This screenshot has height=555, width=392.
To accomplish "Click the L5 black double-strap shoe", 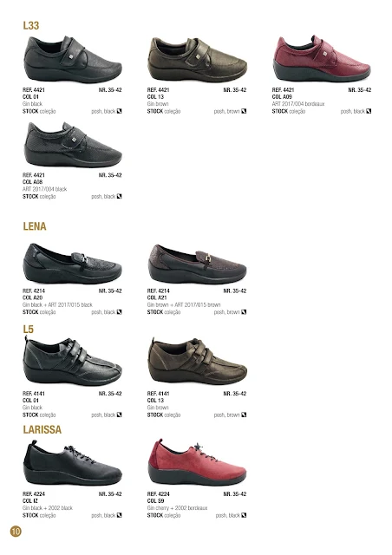I will point(73,361).
